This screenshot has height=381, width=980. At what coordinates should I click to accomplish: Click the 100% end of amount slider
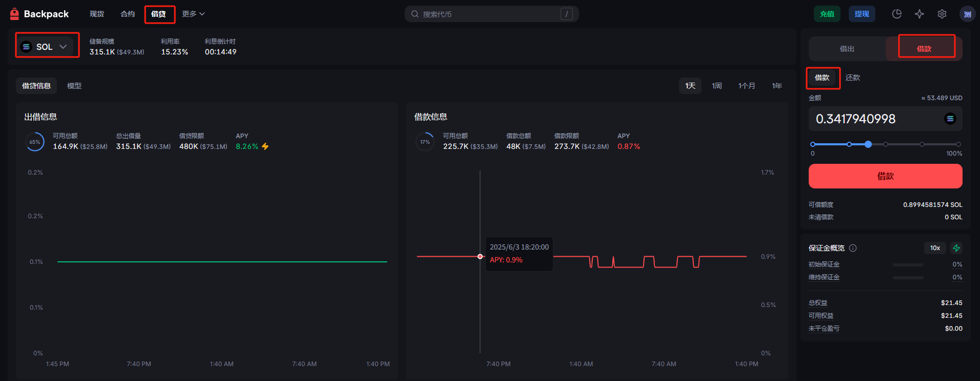[958, 144]
